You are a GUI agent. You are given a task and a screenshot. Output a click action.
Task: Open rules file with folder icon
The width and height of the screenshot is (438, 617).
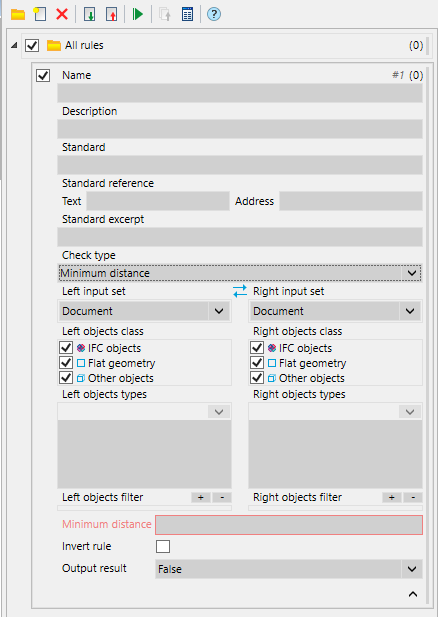pos(18,15)
